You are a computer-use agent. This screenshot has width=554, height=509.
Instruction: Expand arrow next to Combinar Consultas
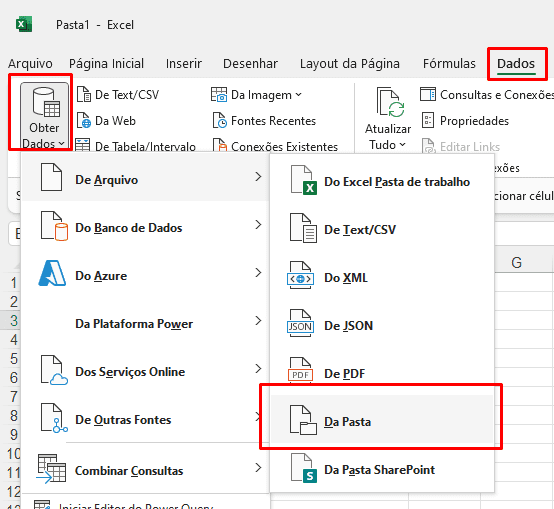pos(259,468)
